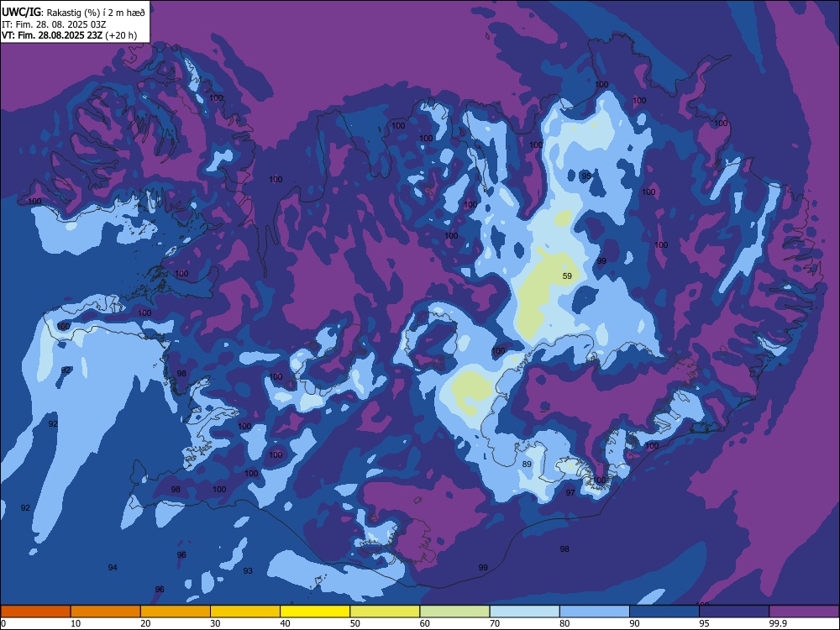
Task: Click the legend tick label '70'
Action: point(495,623)
